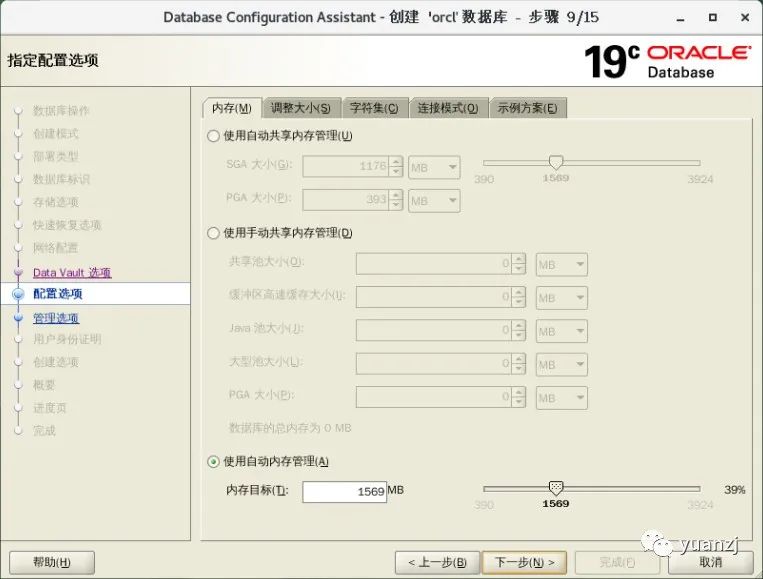The width and height of the screenshot is (763, 579).
Task: Click the 共享池大小 spinner arrows
Action: [x=519, y=264]
